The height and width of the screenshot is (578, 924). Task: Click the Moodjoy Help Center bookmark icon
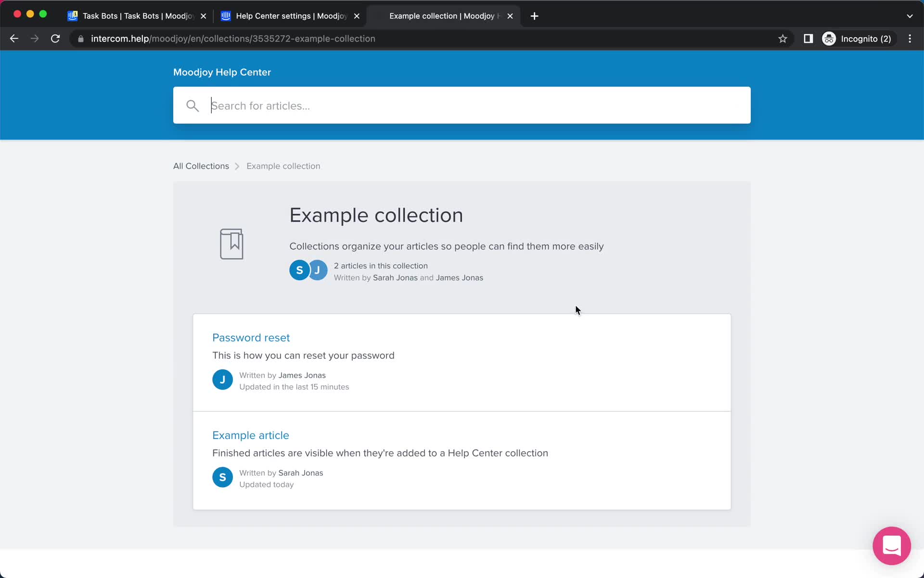[x=231, y=244]
